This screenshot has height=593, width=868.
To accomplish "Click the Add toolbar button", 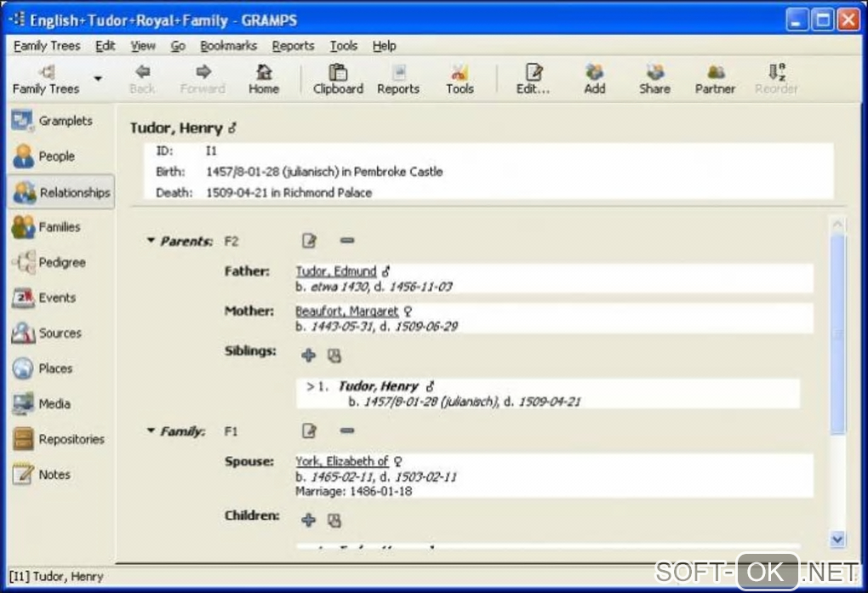I will 595,78.
